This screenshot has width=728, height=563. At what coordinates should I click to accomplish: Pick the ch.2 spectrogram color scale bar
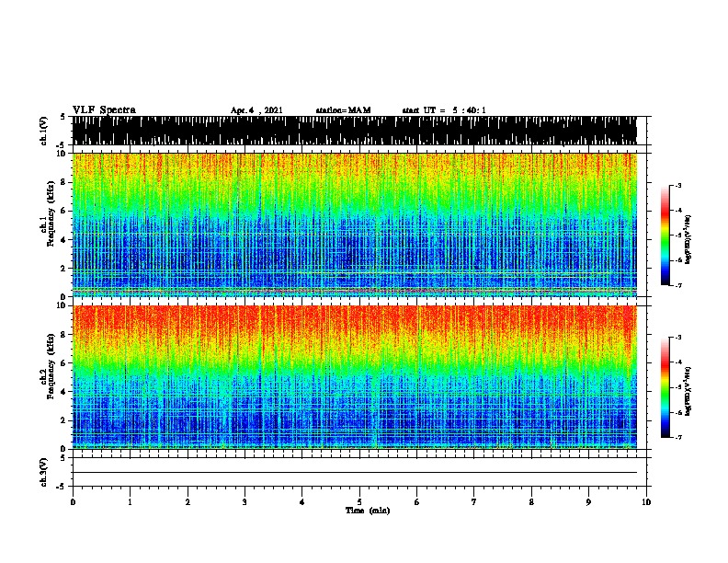click(665, 387)
